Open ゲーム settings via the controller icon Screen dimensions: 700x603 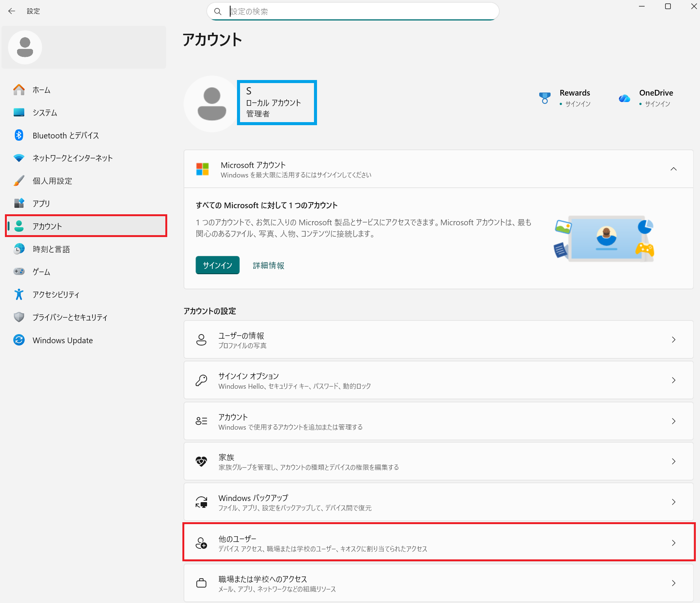point(40,272)
